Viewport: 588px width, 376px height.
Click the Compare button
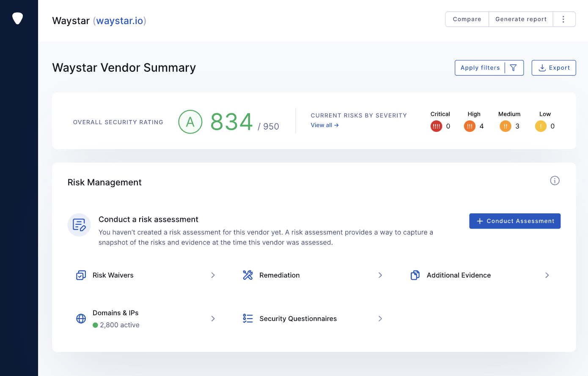pos(467,19)
